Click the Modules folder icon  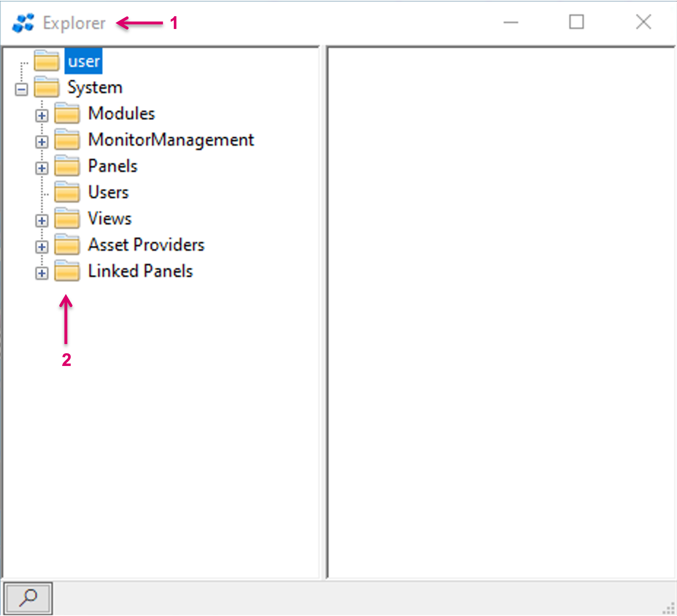pos(67,113)
